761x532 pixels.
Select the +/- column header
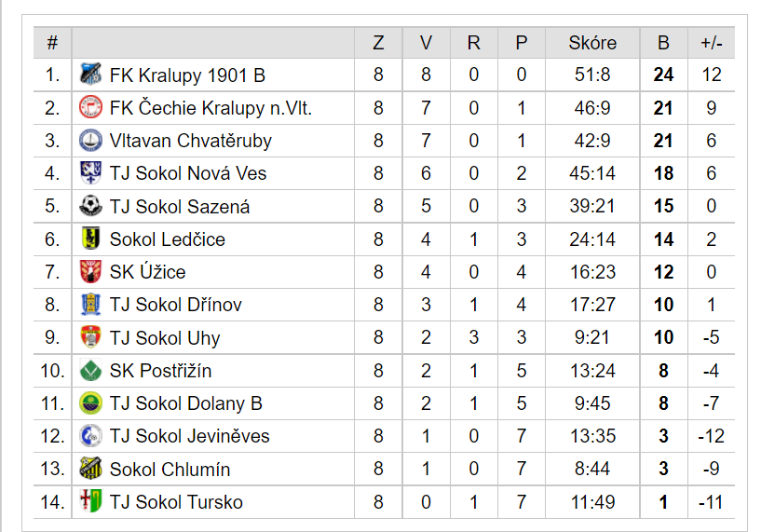tap(711, 43)
